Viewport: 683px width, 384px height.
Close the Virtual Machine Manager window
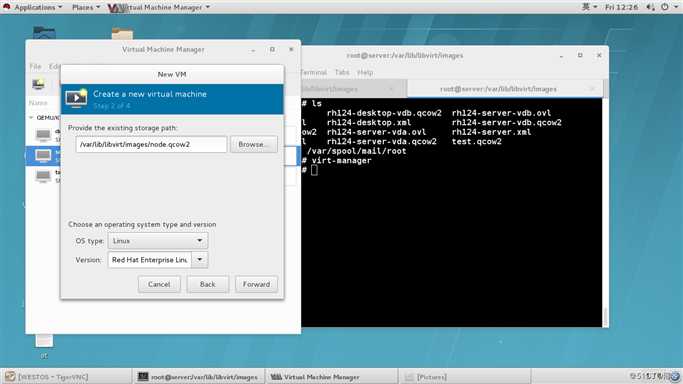tap(291, 50)
